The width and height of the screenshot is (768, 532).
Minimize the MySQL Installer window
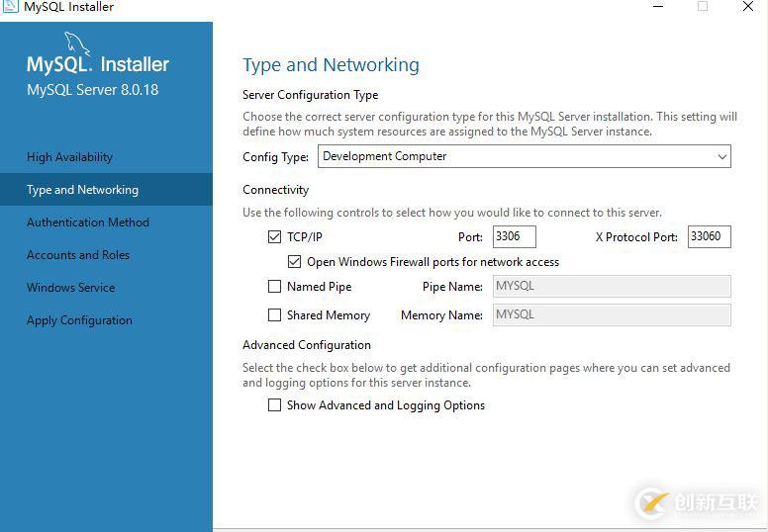pyautogui.click(x=658, y=7)
